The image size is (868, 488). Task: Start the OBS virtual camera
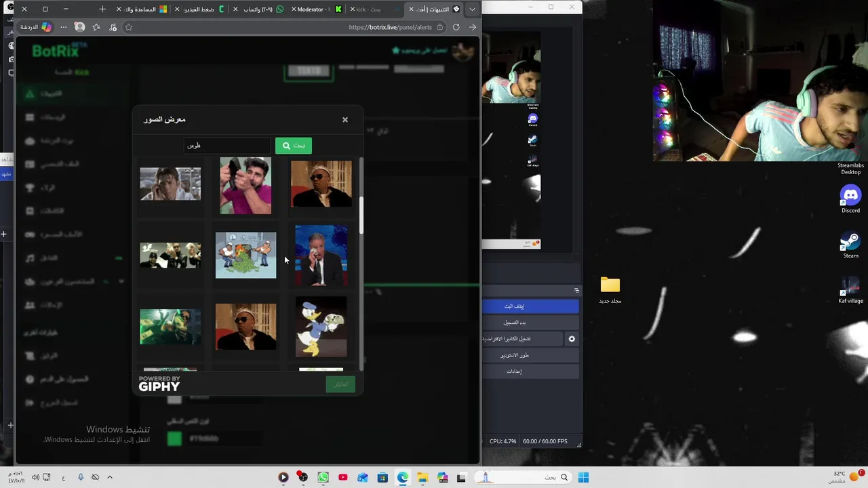pos(521,339)
